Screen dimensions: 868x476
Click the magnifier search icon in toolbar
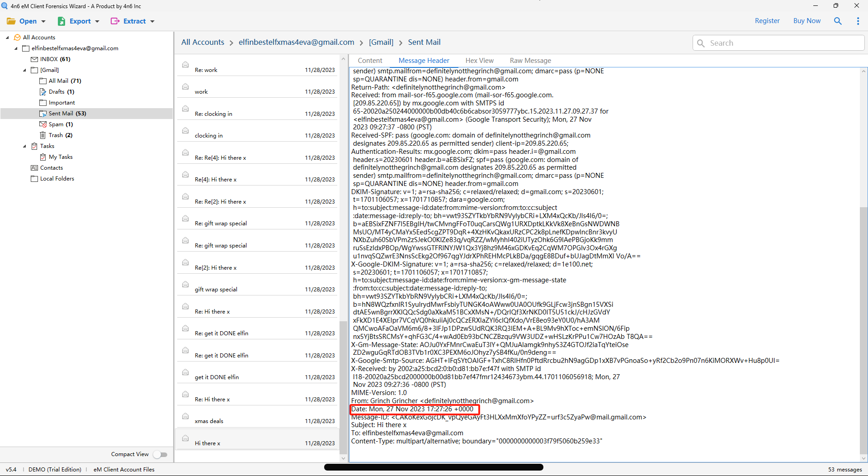click(x=838, y=21)
